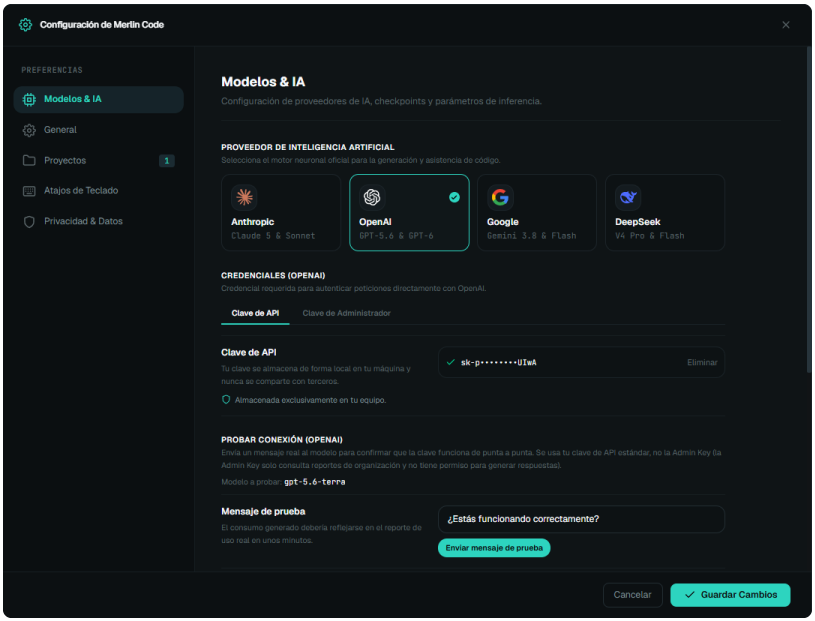Remove the stored key with Eliminar

702,362
